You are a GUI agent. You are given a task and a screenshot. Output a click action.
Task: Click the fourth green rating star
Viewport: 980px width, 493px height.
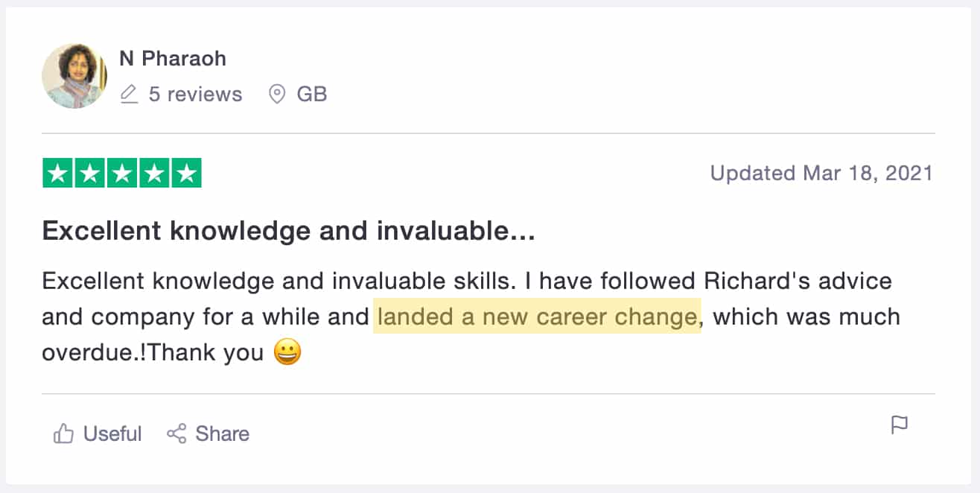pos(154,174)
